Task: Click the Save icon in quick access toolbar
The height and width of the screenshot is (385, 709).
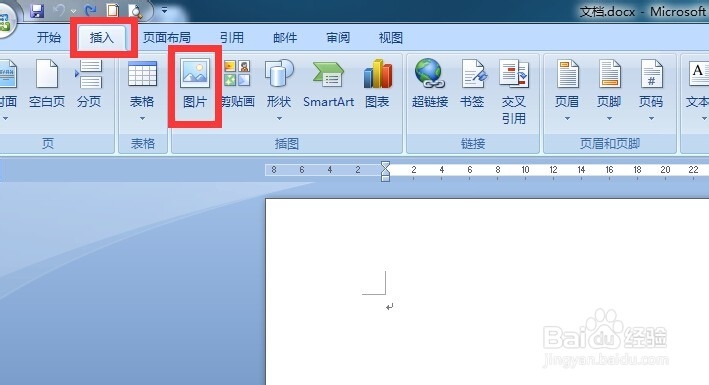Action: tap(38, 10)
